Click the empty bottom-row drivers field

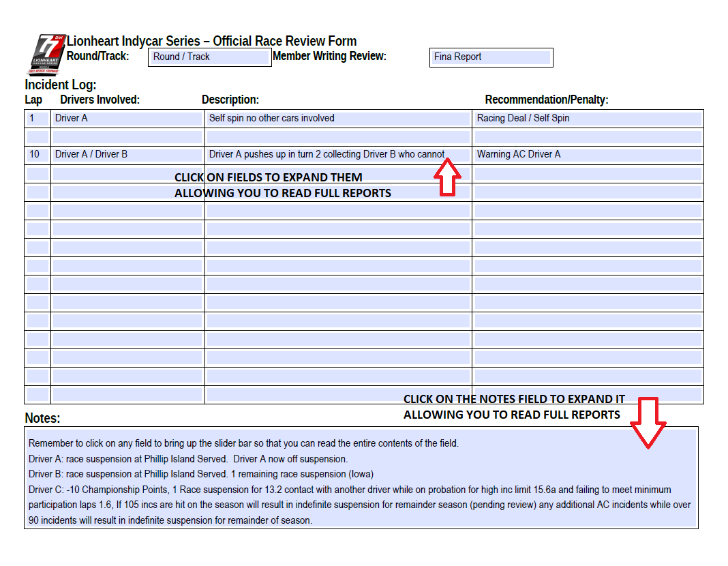[127, 394]
